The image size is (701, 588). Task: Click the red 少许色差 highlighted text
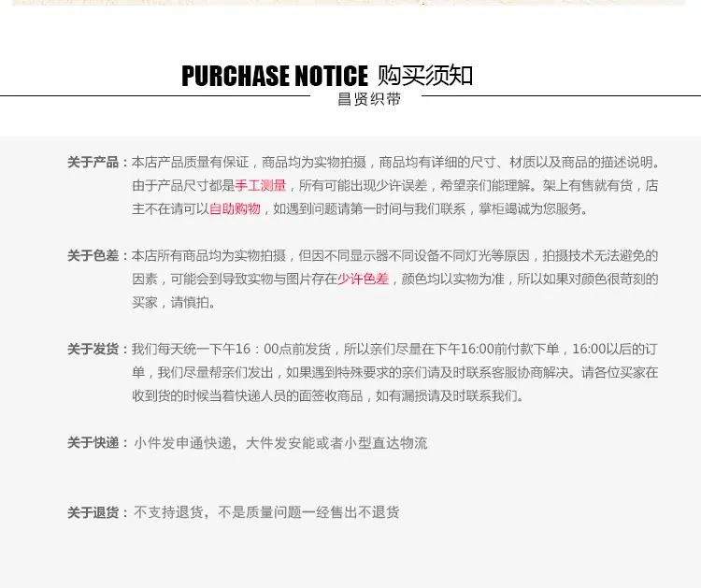click(x=363, y=279)
